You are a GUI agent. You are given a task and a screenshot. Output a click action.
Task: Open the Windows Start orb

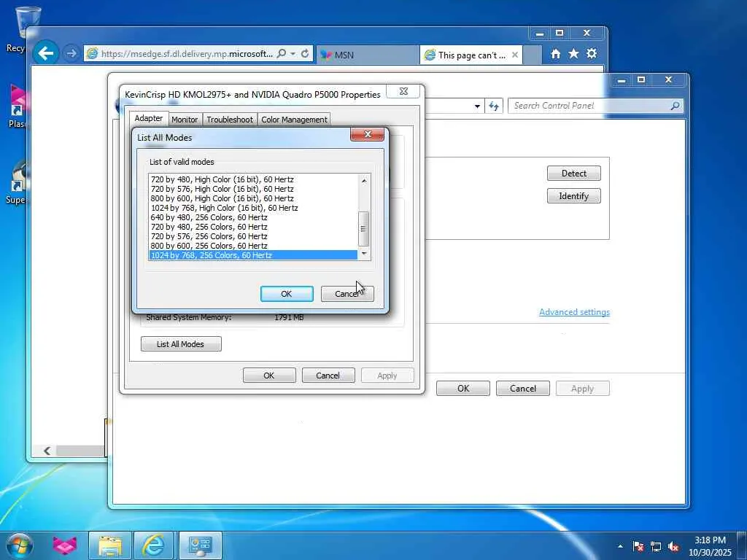tap(20, 546)
